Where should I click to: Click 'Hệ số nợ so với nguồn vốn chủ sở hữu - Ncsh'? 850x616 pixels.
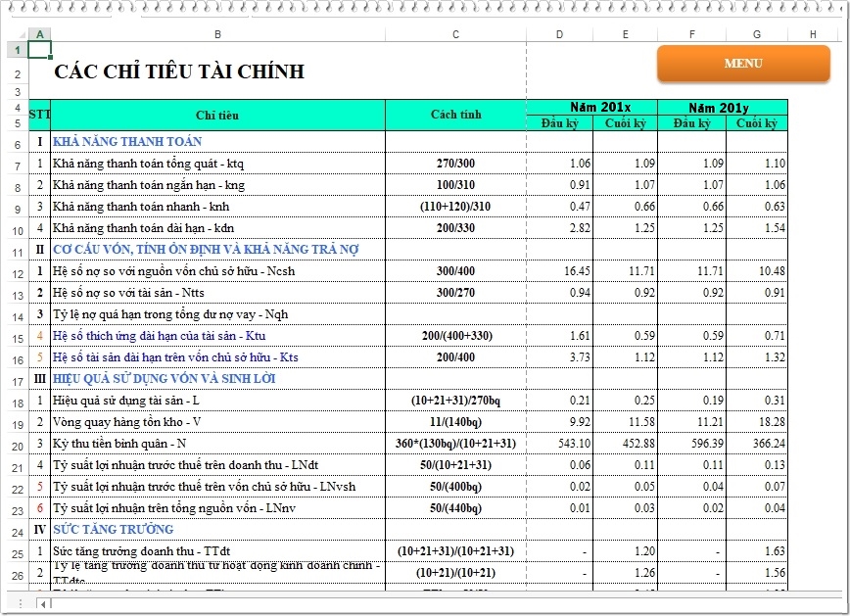173,271
